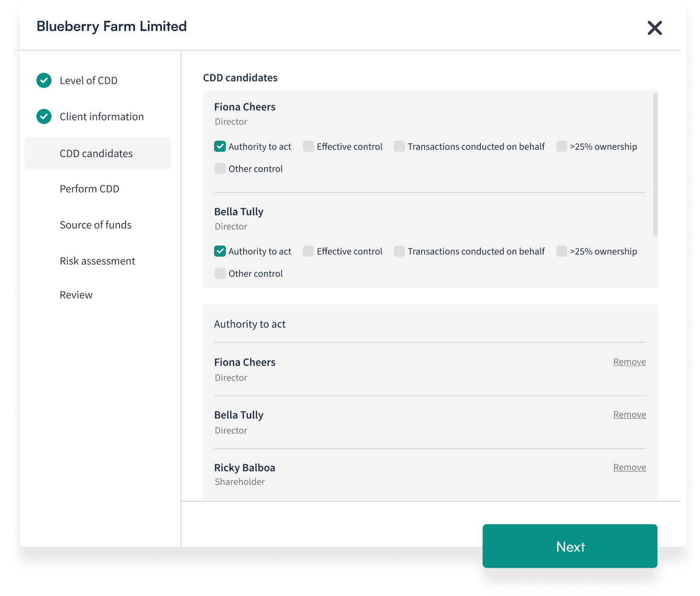Click the checkmark icon beside Level of CDD
700x596 pixels.
(x=43, y=80)
